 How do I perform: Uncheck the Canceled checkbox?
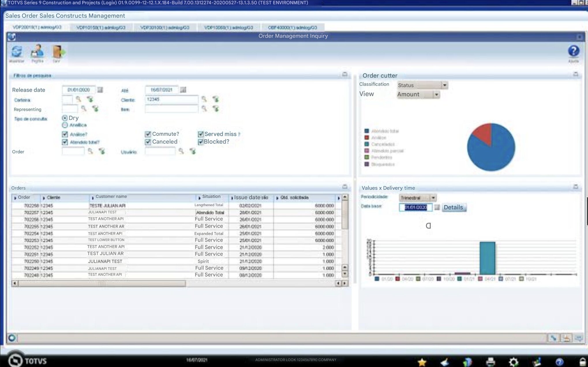pos(148,142)
